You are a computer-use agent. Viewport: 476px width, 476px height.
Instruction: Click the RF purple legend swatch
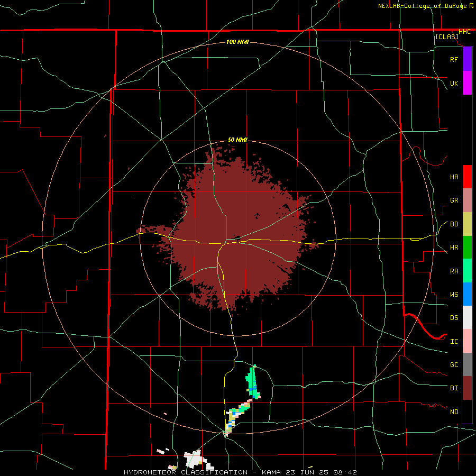click(x=467, y=59)
